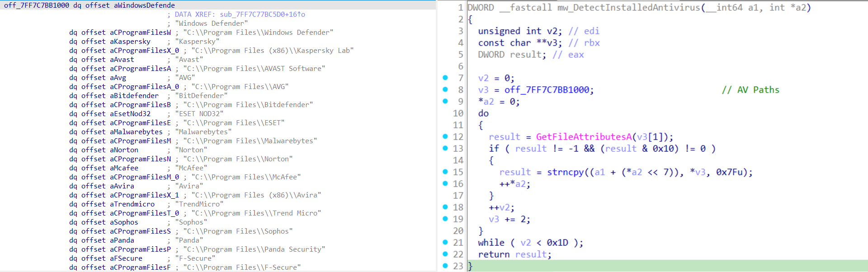868x272 pixels.
Task: Toggle breakpoint dot on the while condition line
Action: [445, 242]
